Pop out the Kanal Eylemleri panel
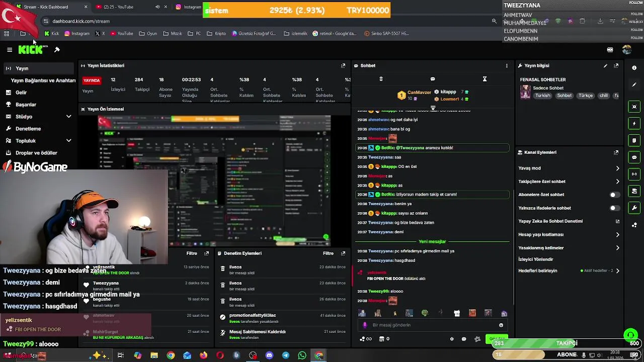Screen dimensions: 644x362 point(616,152)
